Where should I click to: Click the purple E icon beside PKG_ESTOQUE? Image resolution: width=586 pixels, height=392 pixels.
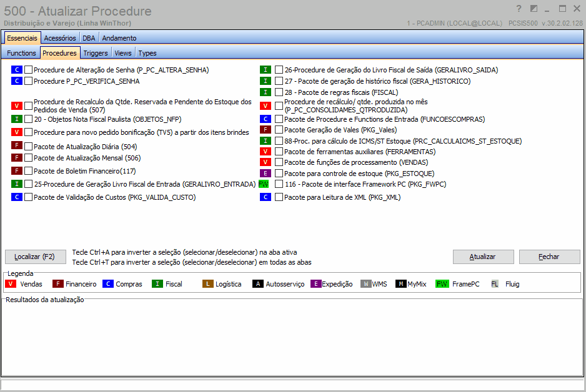[266, 174]
